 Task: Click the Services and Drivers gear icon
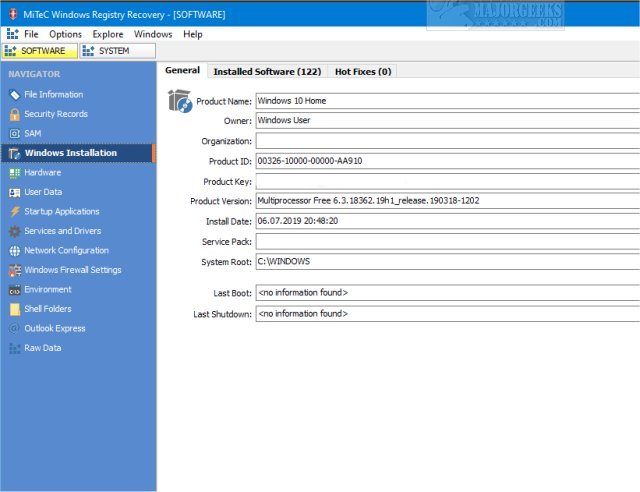(15, 231)
